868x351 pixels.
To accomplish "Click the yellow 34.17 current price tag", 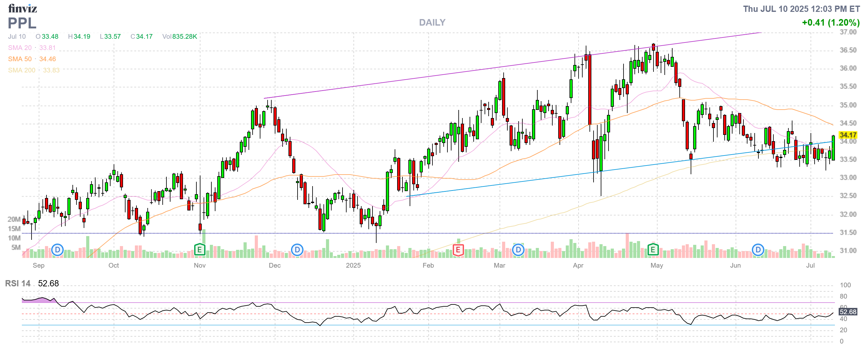I will (848, 135).
